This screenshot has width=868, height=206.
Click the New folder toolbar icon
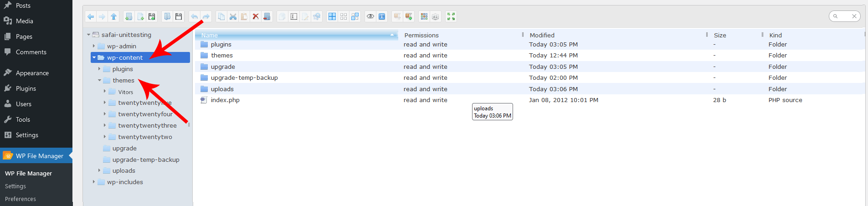[x=129, y=17]
